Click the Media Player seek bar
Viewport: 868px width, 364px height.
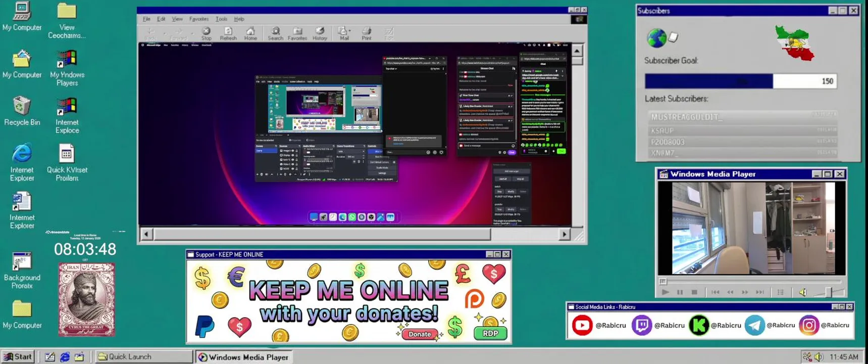[x=751, y=281]
